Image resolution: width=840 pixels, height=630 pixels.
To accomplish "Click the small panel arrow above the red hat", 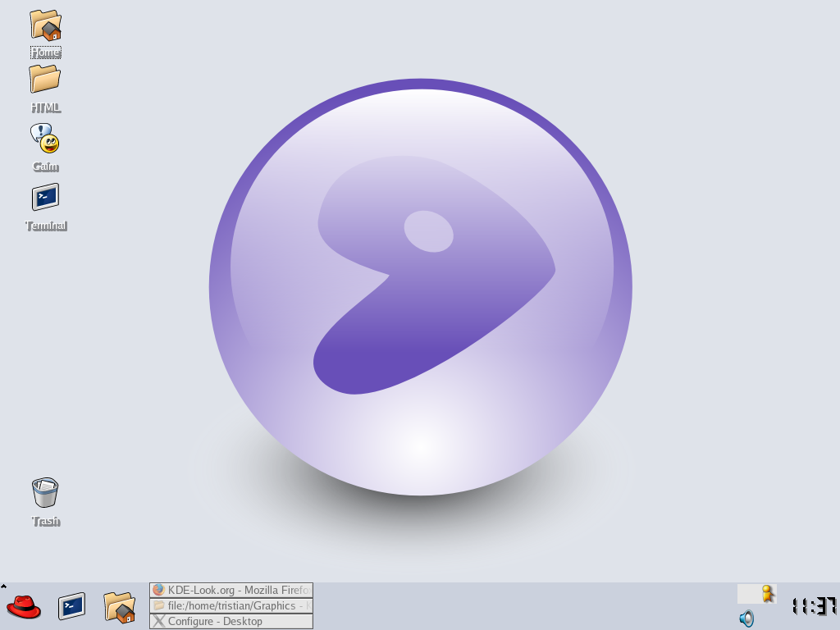I will pos(3,586).
